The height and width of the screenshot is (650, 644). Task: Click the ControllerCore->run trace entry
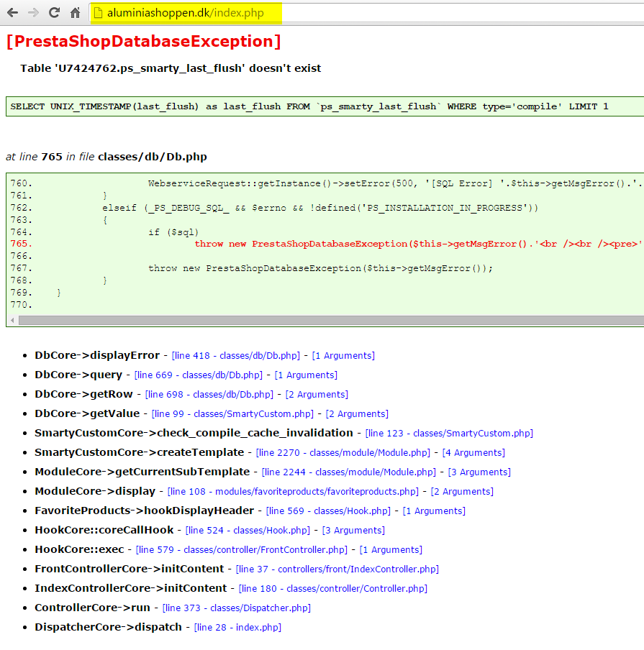(93, 608)
